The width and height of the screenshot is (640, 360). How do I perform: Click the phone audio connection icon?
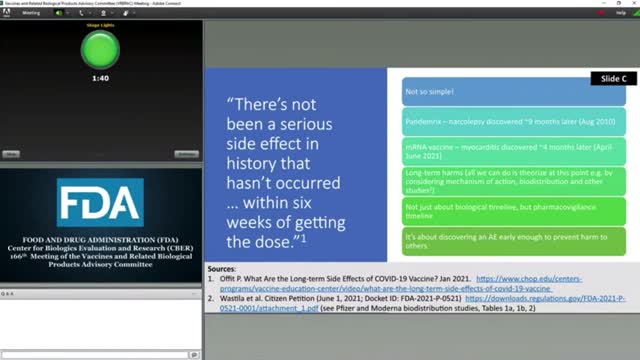[x=81, y=13]
